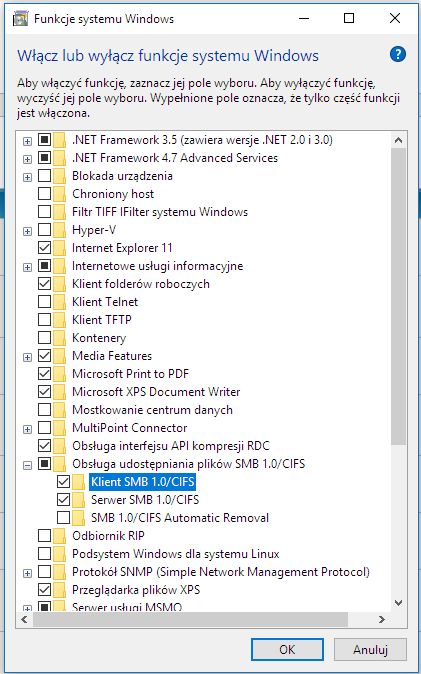Click the horizontal scroll left arrow
This screenshot has height=674, width=421.
[25, 619]
